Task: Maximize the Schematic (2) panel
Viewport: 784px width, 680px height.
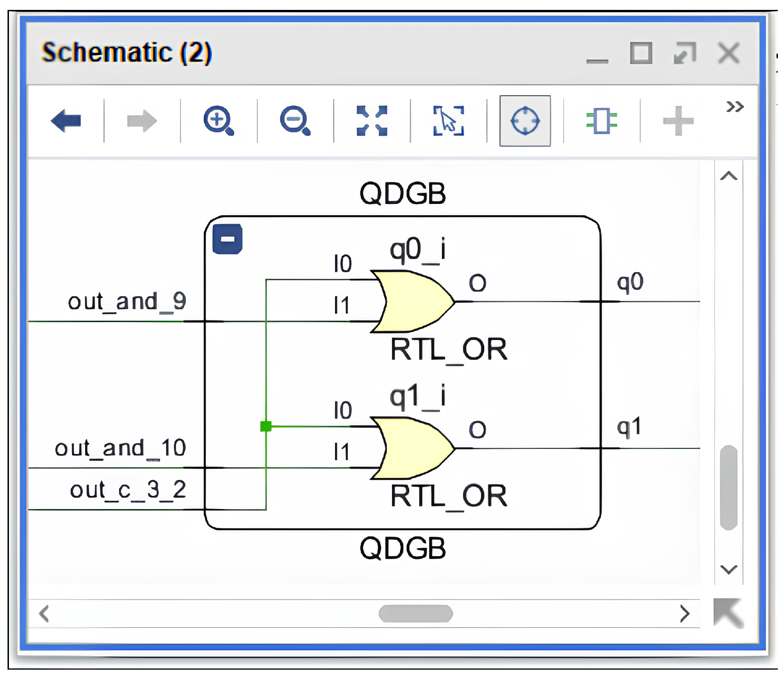Action: (641, 53)
